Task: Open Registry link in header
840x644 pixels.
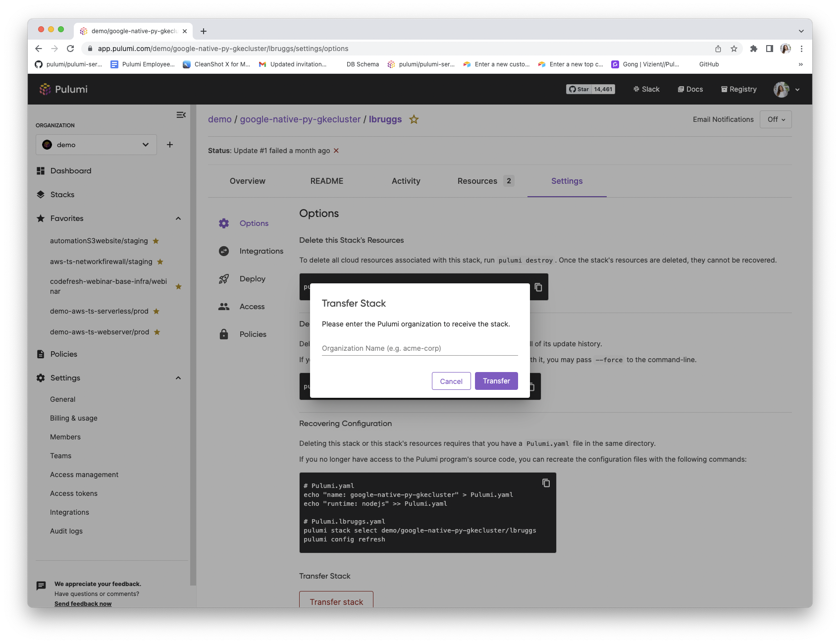Action: (x=739, y=89)
